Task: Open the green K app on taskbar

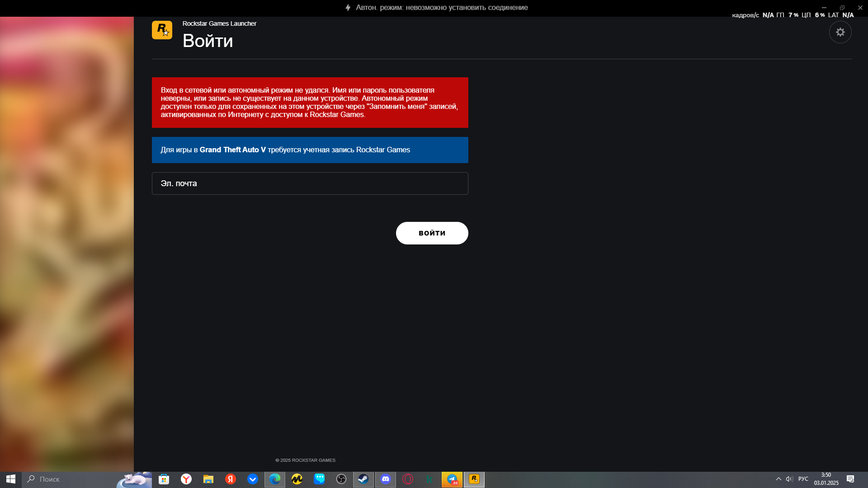Action: point(430,479)
